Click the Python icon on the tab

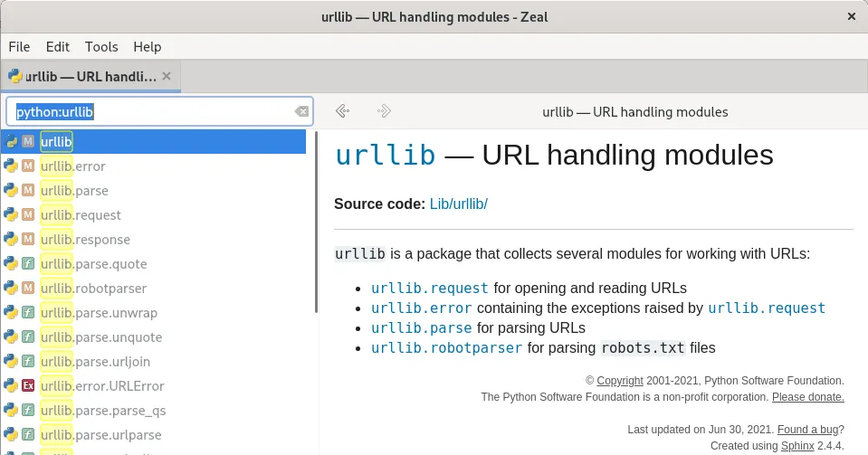[x=15, y=76]
